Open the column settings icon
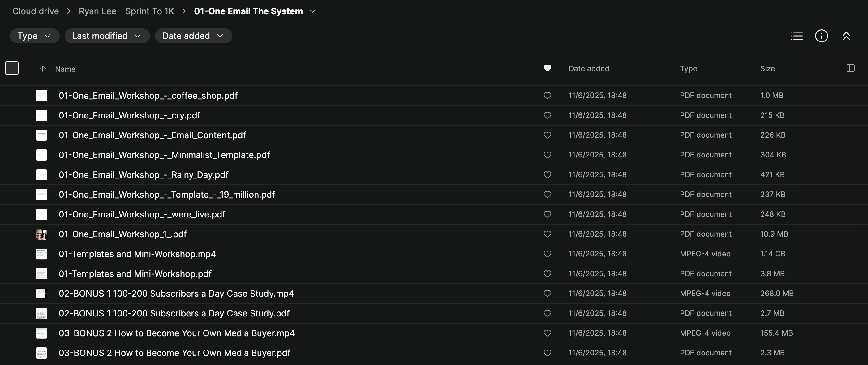This screenshot has height=365, width=868. [x=850, y=68]
